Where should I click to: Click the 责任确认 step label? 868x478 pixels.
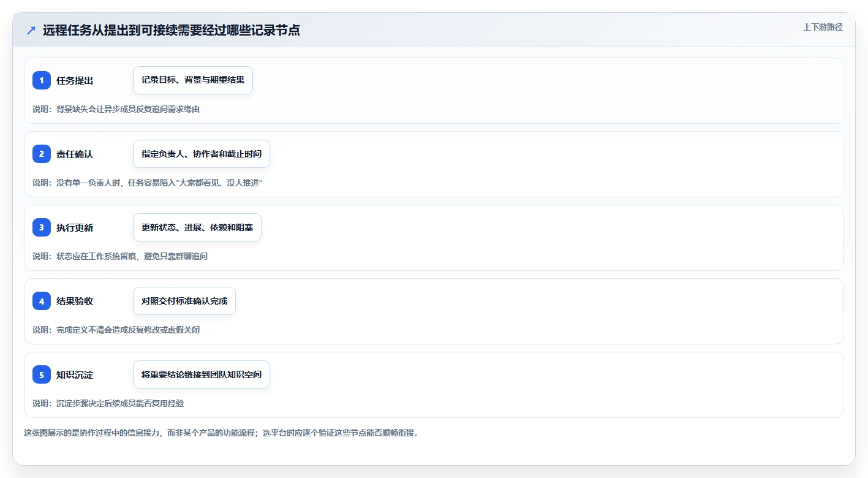point(75,154)
